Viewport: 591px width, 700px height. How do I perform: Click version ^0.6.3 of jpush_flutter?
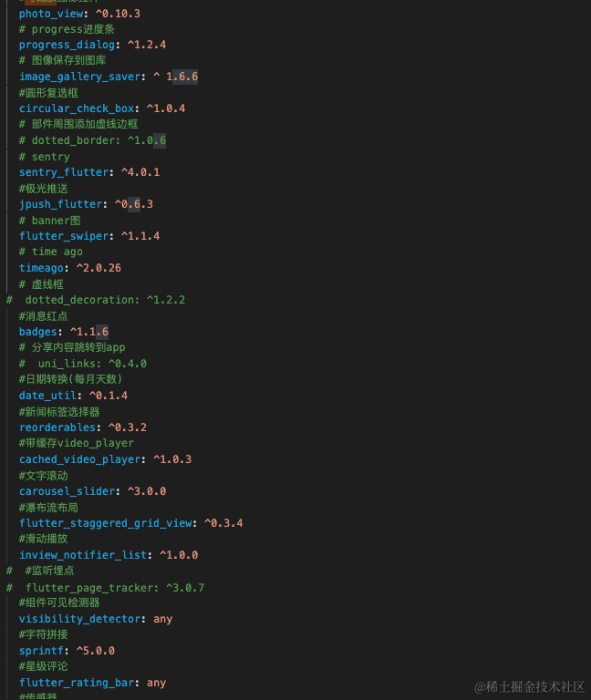click(134, 204)
